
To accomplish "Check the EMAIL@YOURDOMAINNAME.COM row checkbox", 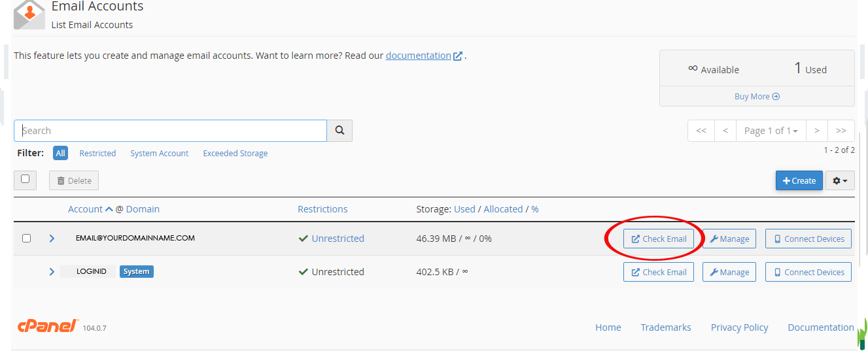I will pyautogui.click(x=27, y=239).
